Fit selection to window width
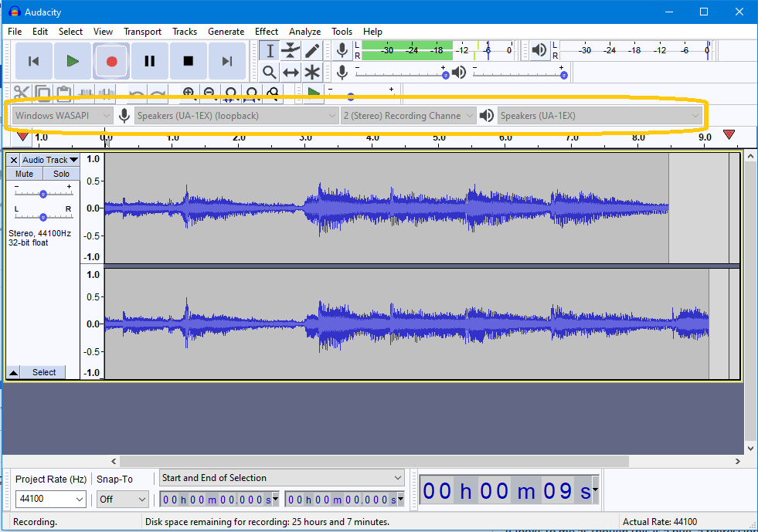This screenshot has width=758, height=532. [231, 93]
